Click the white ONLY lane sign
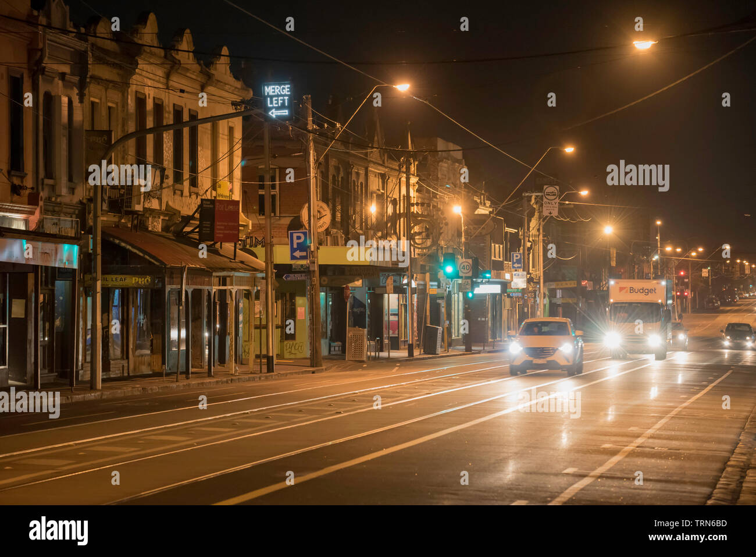 [x=550, y=201]
